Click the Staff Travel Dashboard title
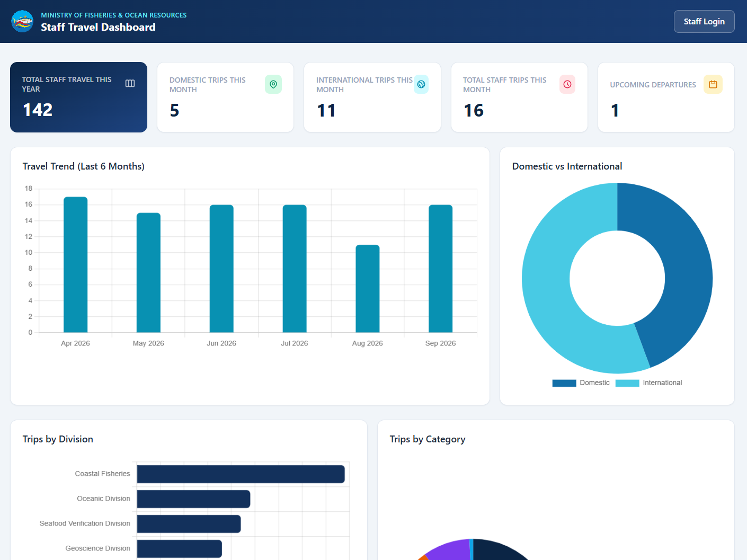Screen dimensions: 747x560 (98, 27)
